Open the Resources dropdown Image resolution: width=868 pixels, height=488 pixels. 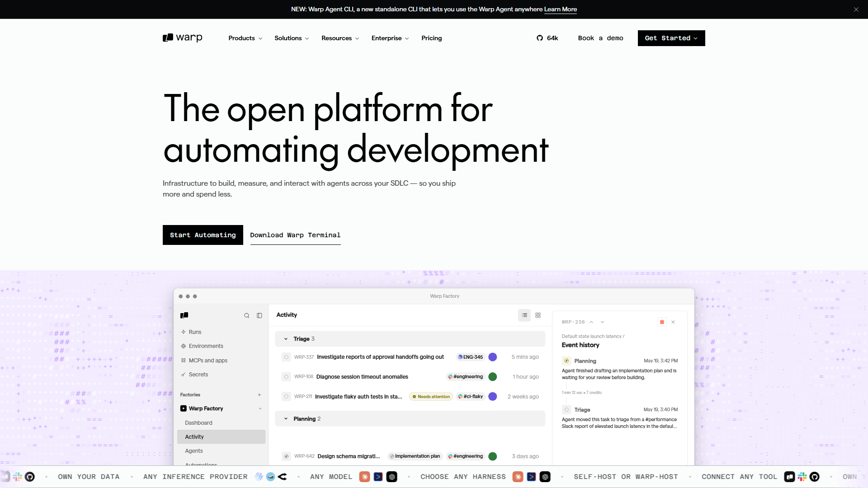[x=340, y=38]
